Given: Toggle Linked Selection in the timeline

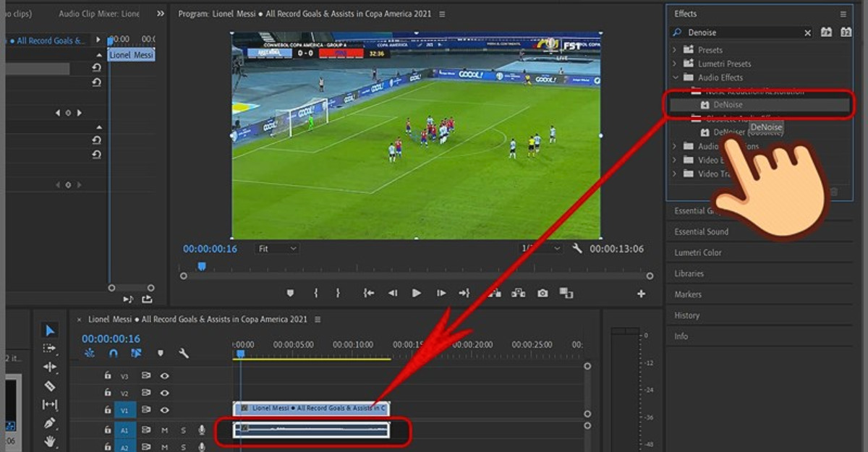Looking at the screenshot, I should point(136,354).
